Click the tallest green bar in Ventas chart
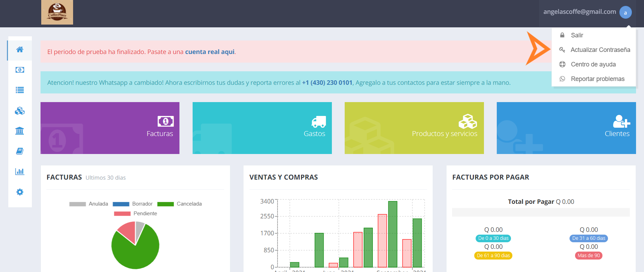 (392, 234)
